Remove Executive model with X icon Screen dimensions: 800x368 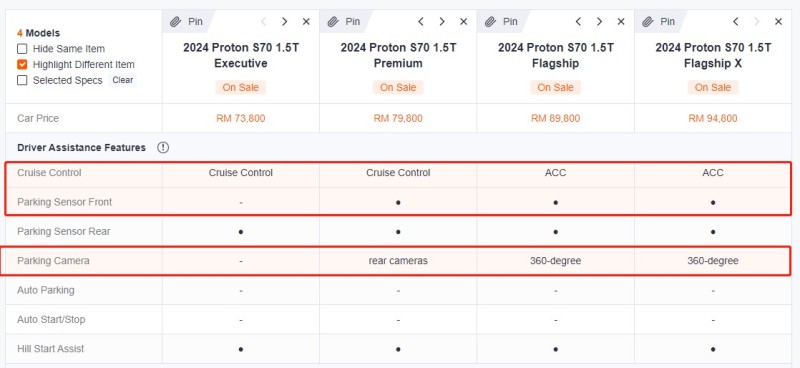pos(306,21)
